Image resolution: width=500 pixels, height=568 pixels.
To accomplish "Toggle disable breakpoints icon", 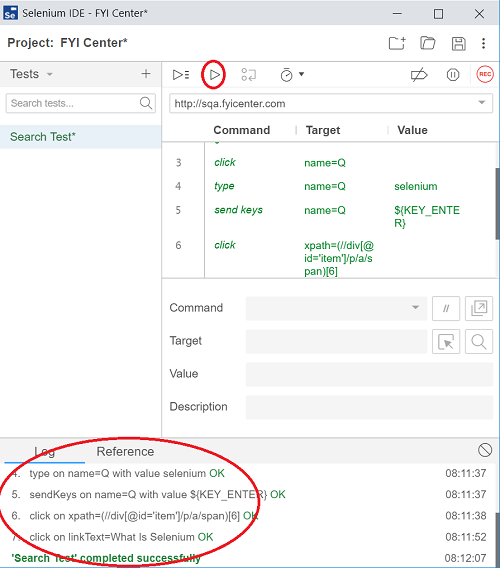I will (419, 75).
